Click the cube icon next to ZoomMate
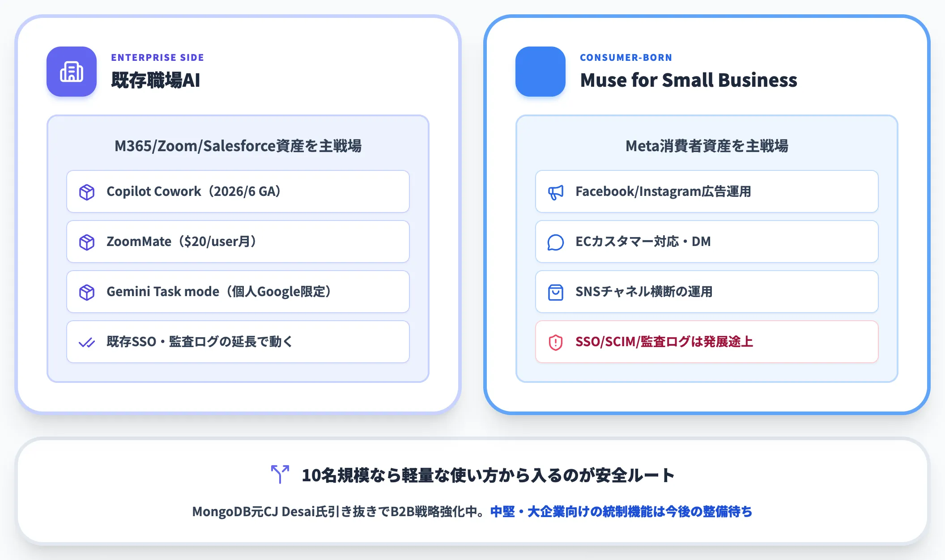 (x=87, y=242)
